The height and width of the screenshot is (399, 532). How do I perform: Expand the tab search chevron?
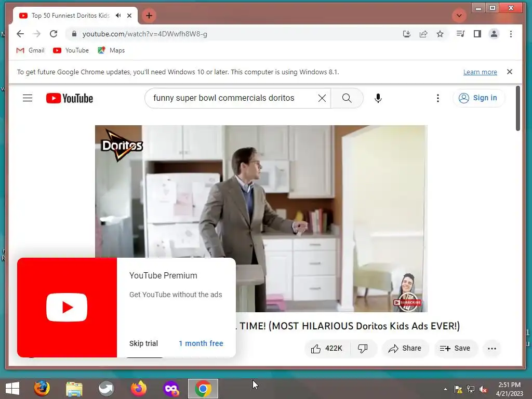point(459,16)
